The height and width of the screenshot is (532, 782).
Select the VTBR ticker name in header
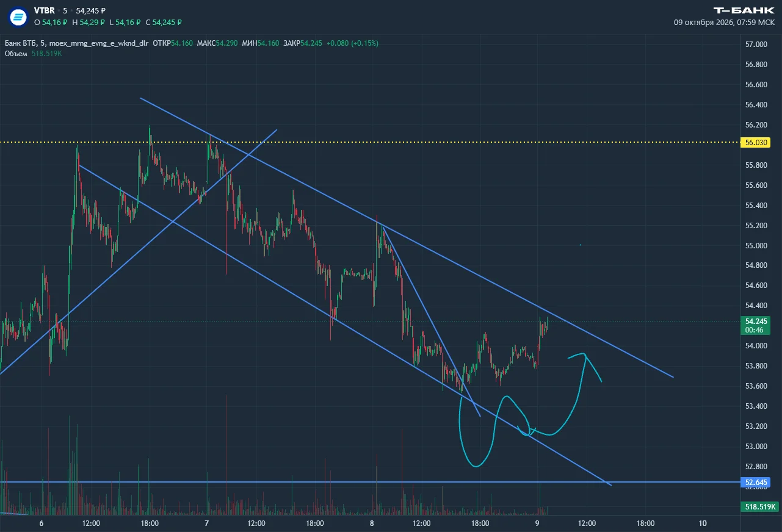(43, 10)
